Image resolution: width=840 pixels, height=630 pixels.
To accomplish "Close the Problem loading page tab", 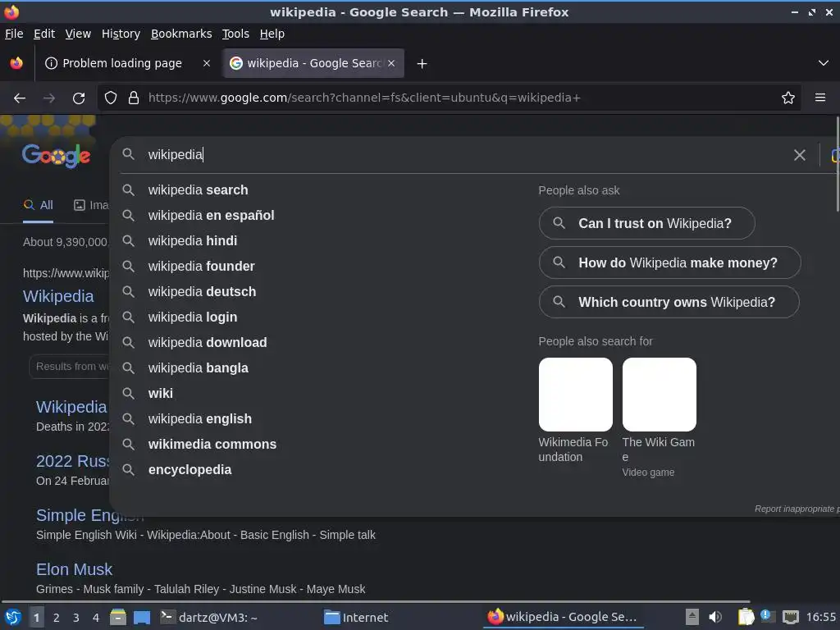I will [207, 63].
